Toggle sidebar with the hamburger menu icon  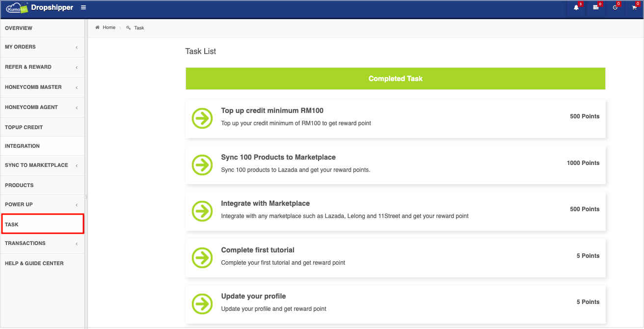[83, 7]
